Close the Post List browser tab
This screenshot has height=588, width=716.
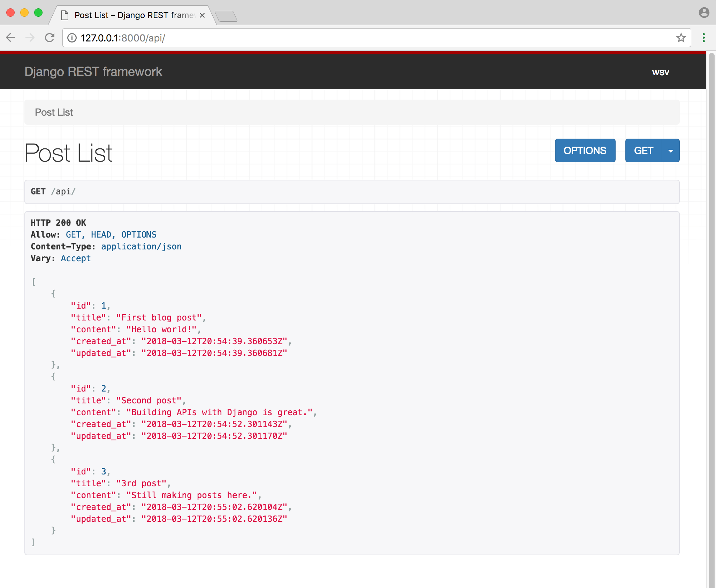(x=202, y=15)
